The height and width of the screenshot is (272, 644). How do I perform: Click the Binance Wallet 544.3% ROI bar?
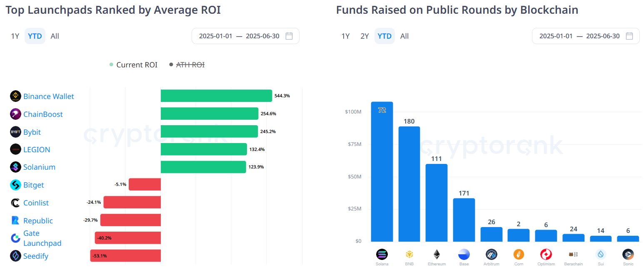tap(217, 96)
